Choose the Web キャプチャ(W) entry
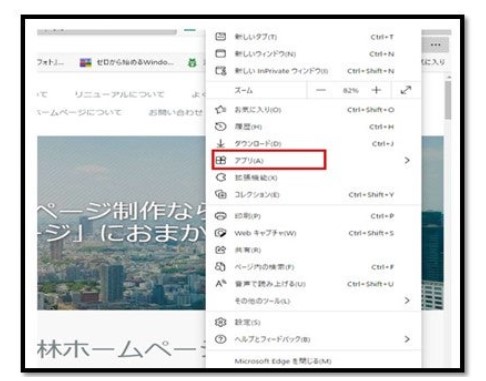Viewport: 486px width, 381px height. pyautogui.click(x=313, y=233)
